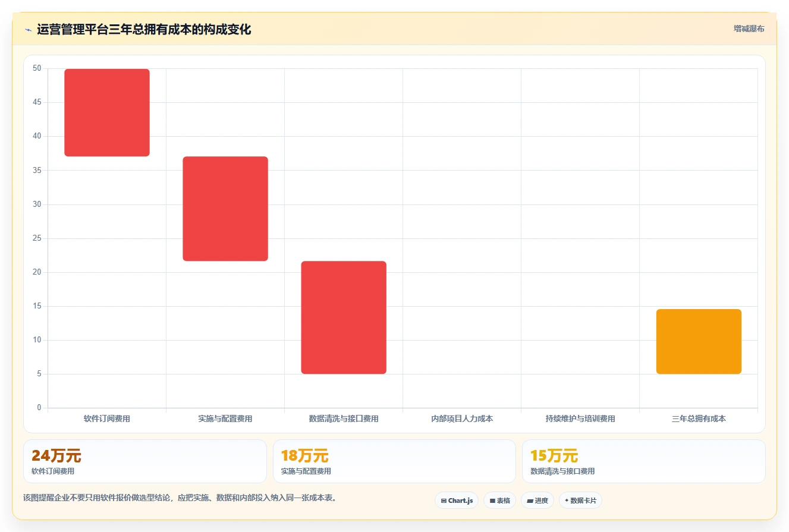Click the x-axis label 三年总拥有成本
This screenshot has height=532, width=789.
(699, 418)
